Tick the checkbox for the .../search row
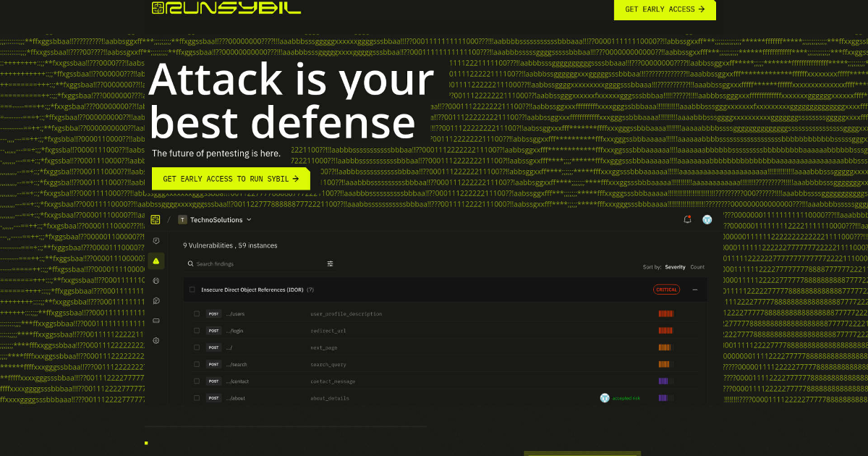This screenshot has height=456, width=868. point(196,365)
